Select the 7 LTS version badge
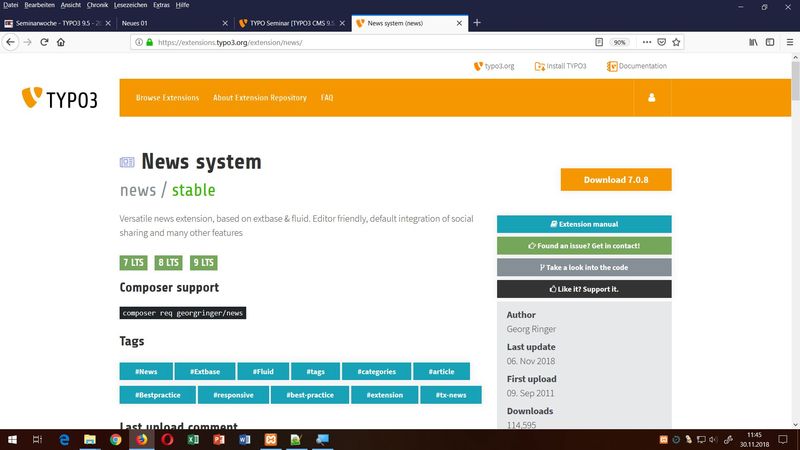800x450 pixels. [133, 262]
